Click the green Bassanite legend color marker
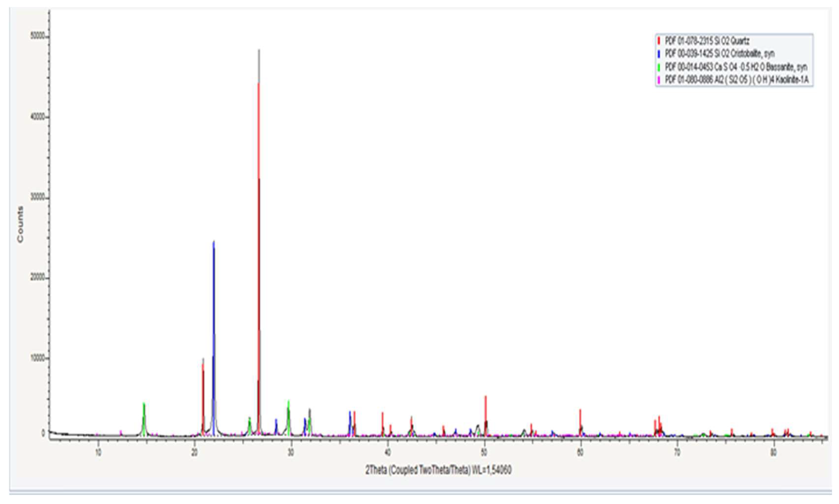The height and width of the screenshot is (504, 839). pyautogui.click(x=659, y=67)
